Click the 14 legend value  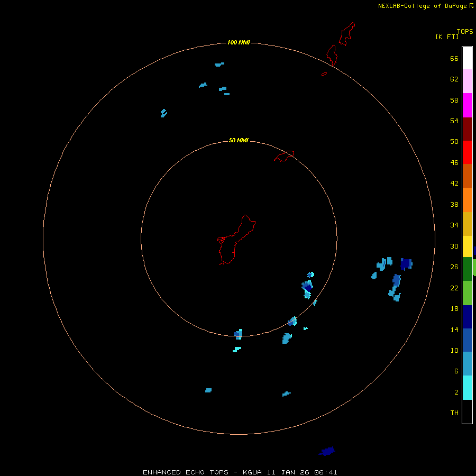pyautogui.click(x=454, y=329)
